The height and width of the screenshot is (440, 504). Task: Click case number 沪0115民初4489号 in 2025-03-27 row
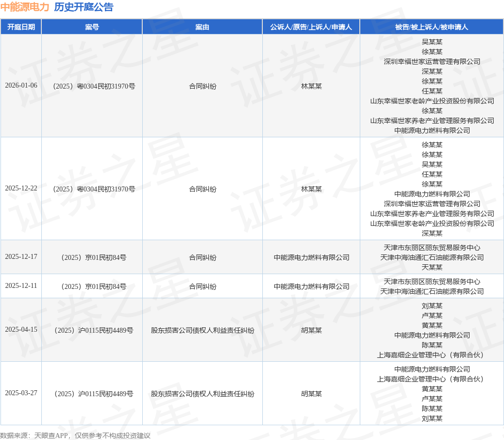(94, 394)
